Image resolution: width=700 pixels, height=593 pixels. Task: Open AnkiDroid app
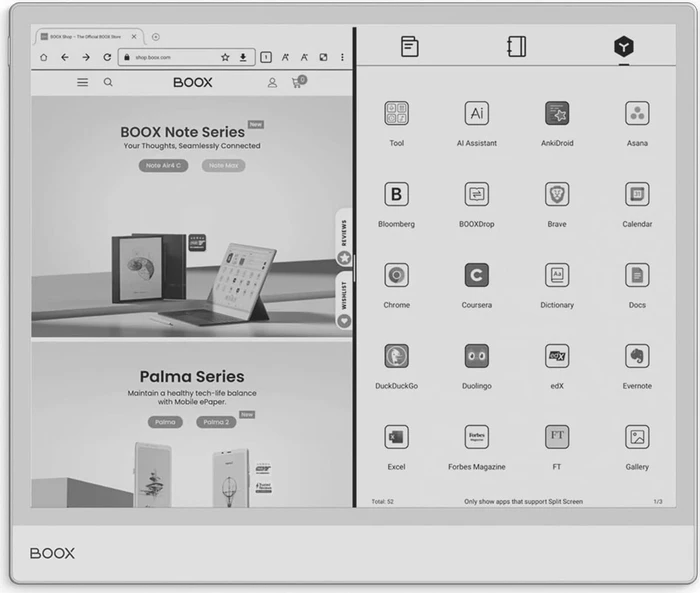pos(557,113)
